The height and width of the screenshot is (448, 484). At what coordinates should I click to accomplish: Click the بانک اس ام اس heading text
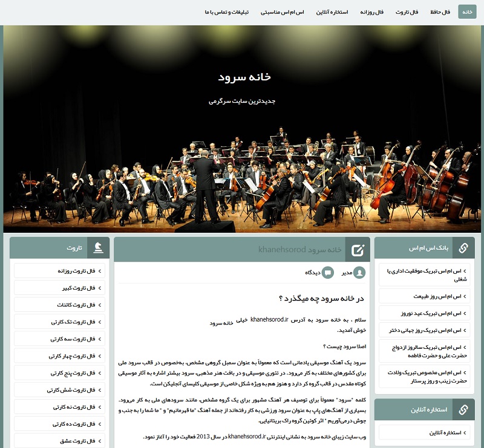428,248
